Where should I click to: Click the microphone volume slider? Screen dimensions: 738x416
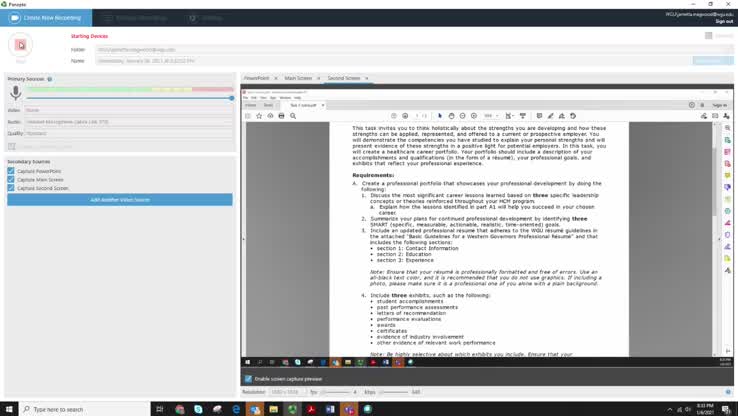130,98
